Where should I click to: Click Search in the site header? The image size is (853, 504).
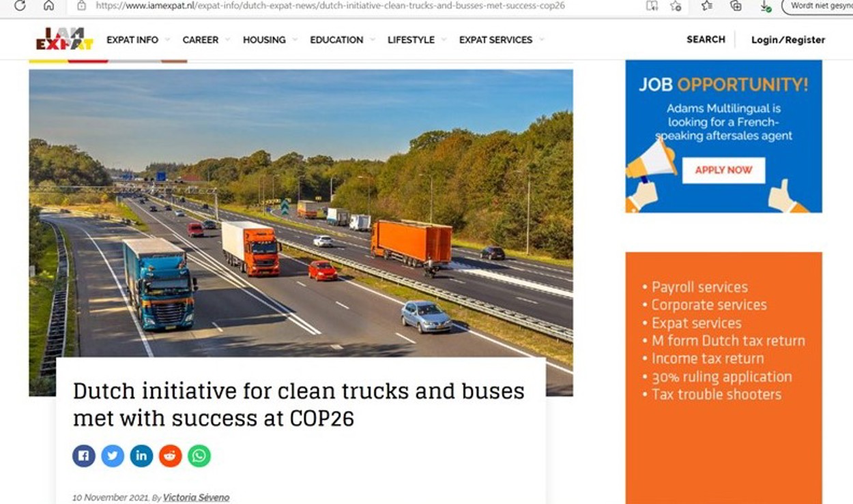706,39
